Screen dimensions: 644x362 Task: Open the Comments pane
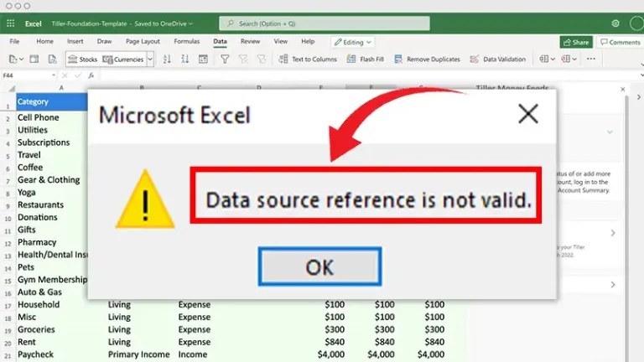coord(621,42)
